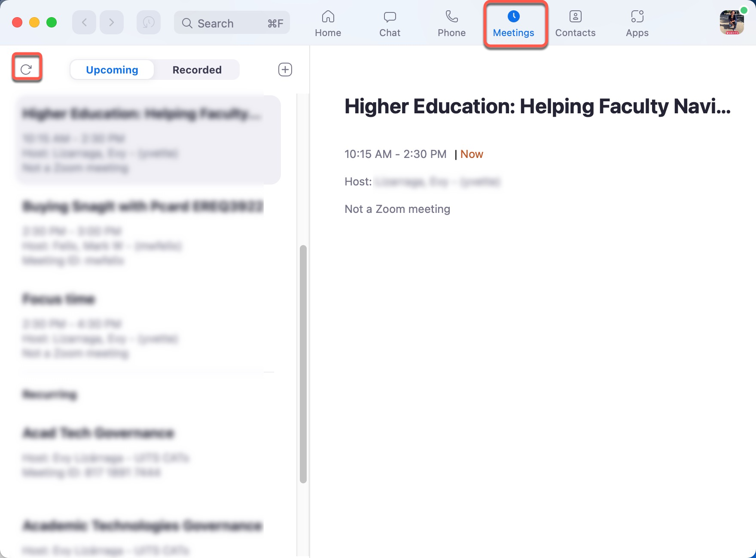The image size is (756, 558).
Task: Switch to the Chat tab
Action: [x=390, y=24]
